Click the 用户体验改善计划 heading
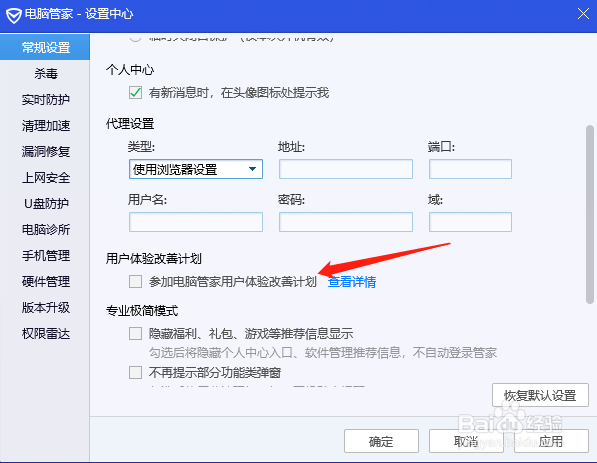Screen dimensions: 597x463 coord(154,259)
